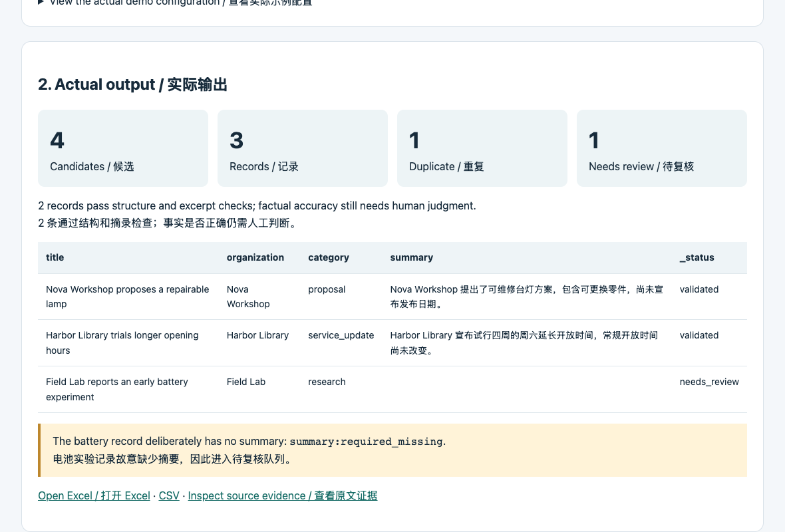The width and height of the screenshot is (785, 532).
Task: Click the '电池实验记录故意缺少摘要' note line
Action: coord(173,459)
